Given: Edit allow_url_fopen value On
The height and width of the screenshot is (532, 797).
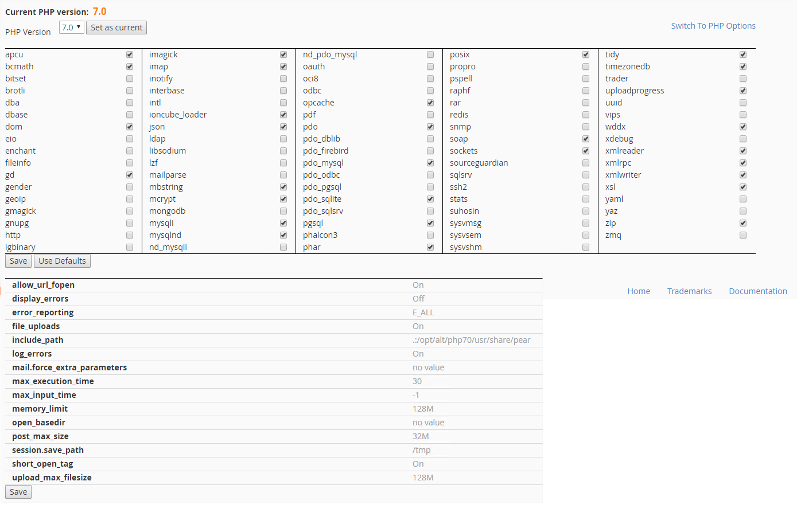Looking at the screenshot, I should 418,285.
